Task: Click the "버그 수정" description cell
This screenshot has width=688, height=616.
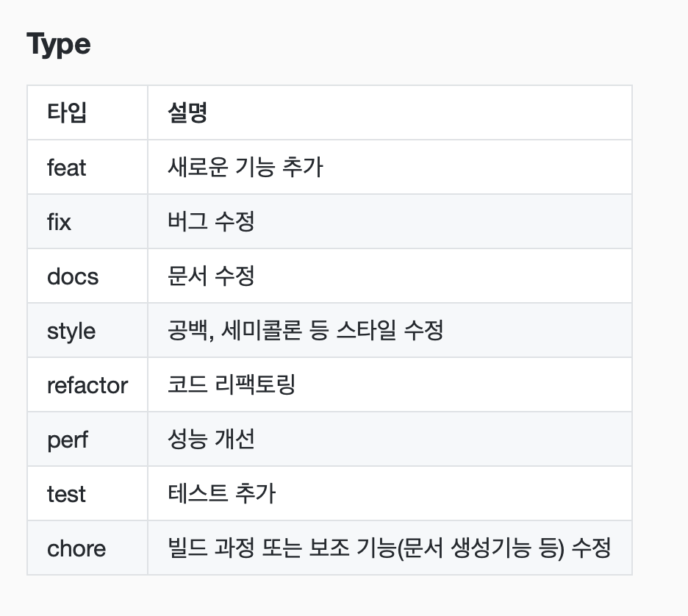Action: click(211, 222)
